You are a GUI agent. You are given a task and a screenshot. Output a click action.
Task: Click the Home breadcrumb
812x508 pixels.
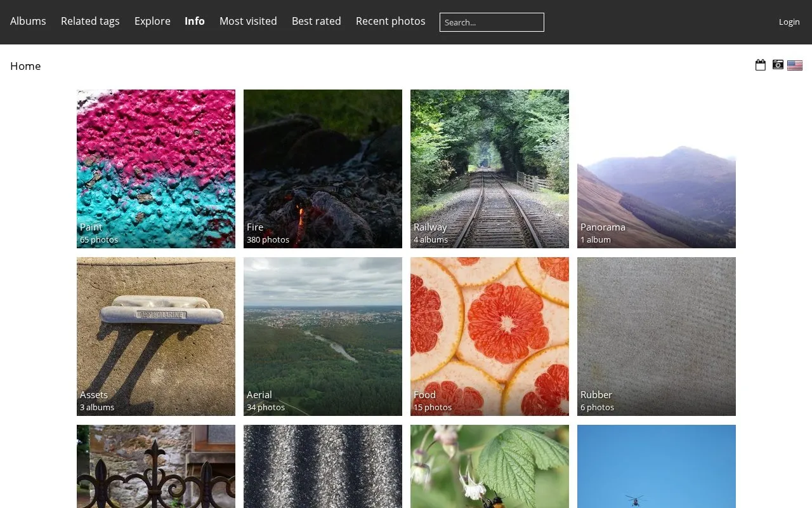(x=25, y=66)
